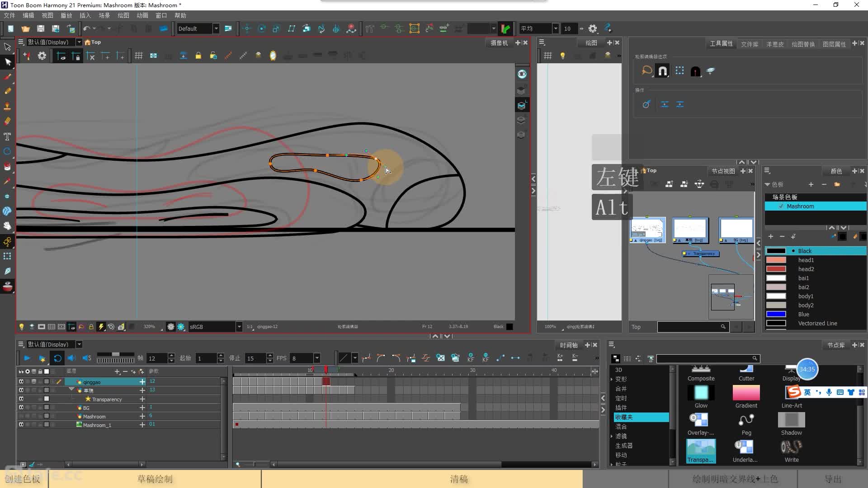Viewport: 868px width, 488px height.
Task: Expand the 变形 category in node library
Action: pyautogui.click(x=612, y=379)
